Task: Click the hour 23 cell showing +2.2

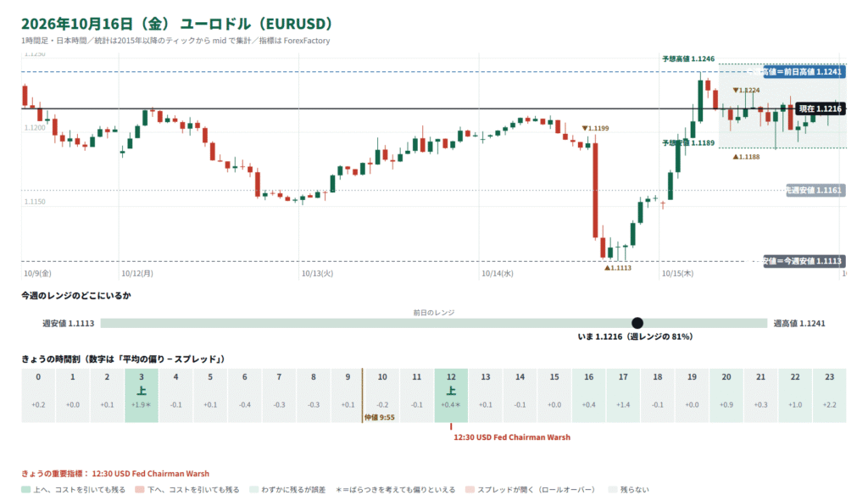Action: (x=829, y=395)
